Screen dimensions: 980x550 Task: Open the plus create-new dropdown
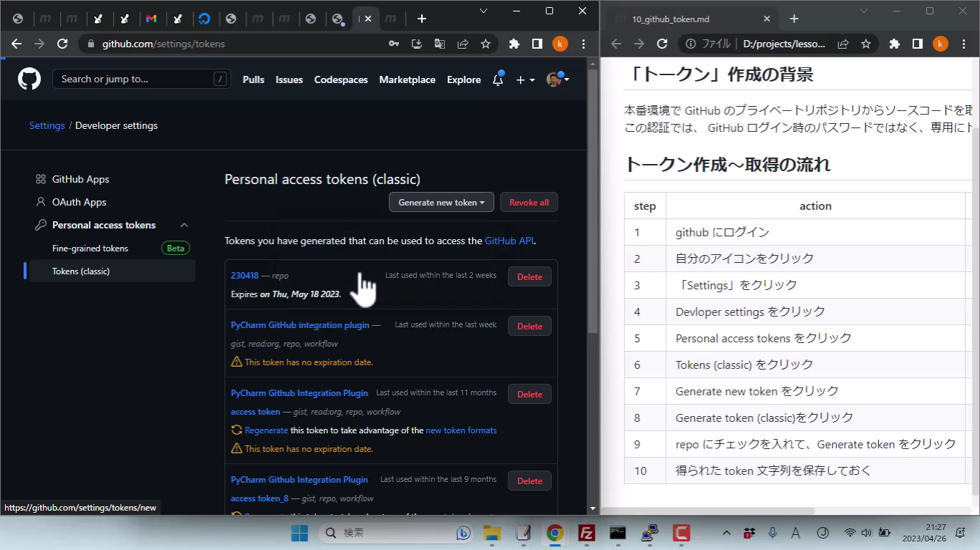click(x=525, y=79)
